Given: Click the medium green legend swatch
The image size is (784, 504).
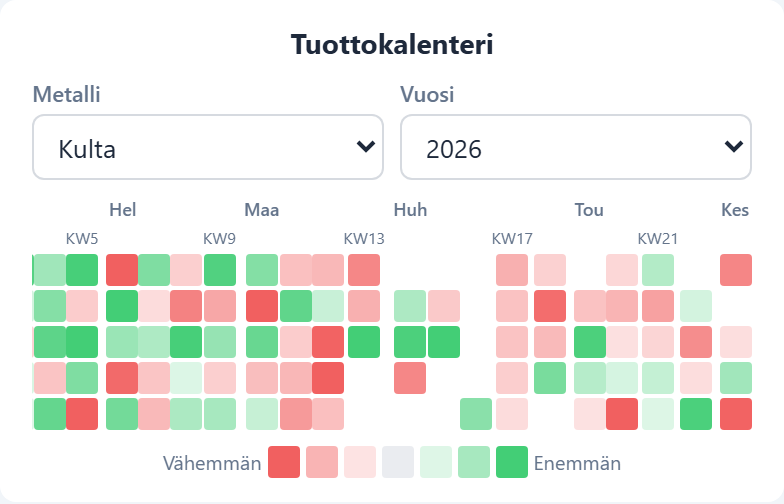Looking at the screenshot, I should [474, 462].
